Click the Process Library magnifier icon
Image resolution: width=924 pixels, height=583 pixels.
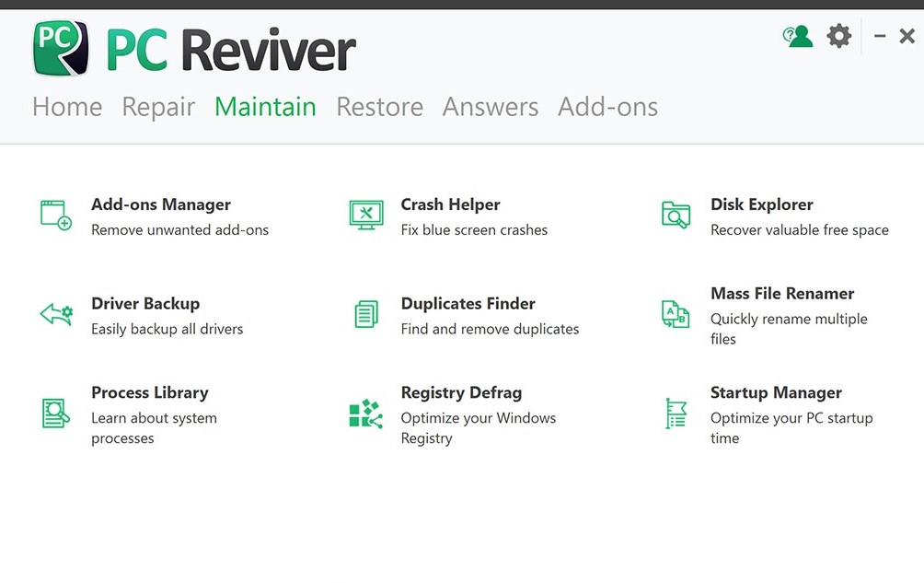(56, 414)
